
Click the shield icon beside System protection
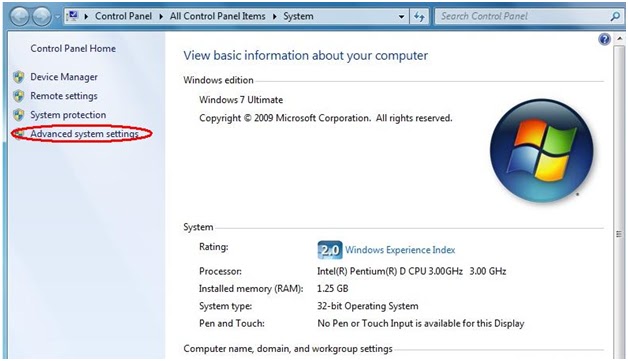pyautogui.click(x=18, y=115)
